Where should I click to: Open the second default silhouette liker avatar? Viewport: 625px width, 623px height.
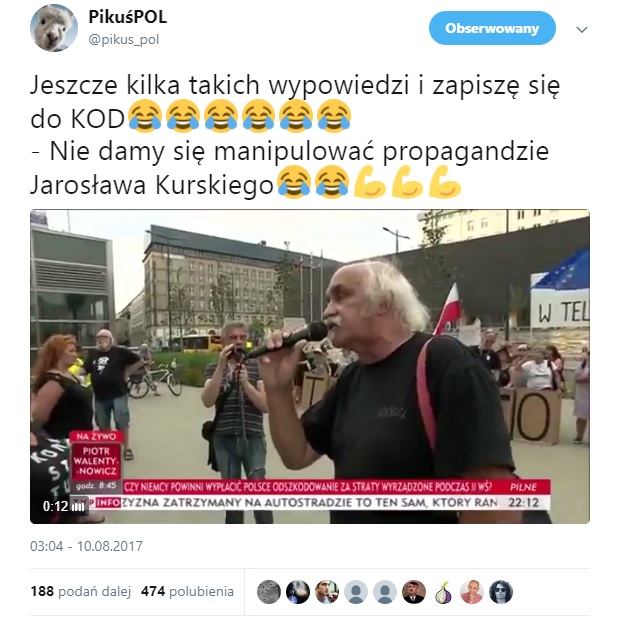(x=385, y=592)
